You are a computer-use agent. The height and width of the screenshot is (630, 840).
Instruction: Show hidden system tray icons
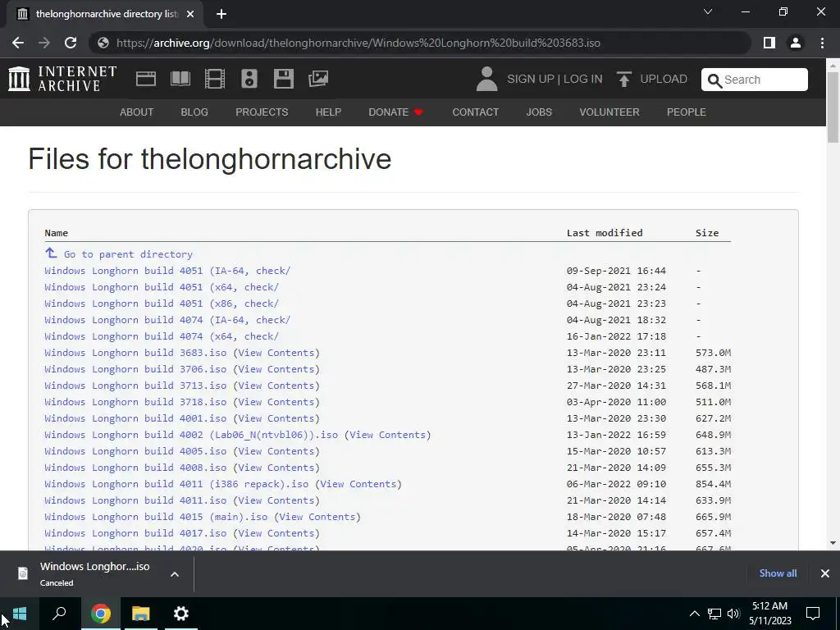pyautogui.click(x=694, y=614)
